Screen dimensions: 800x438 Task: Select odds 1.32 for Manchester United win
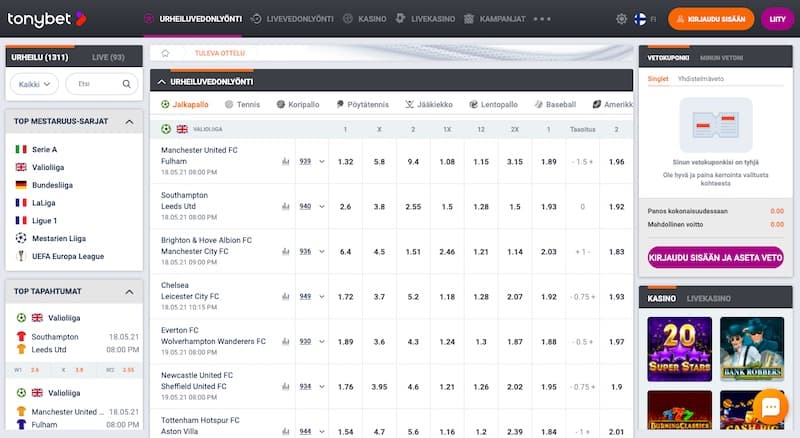coord(345,161)
